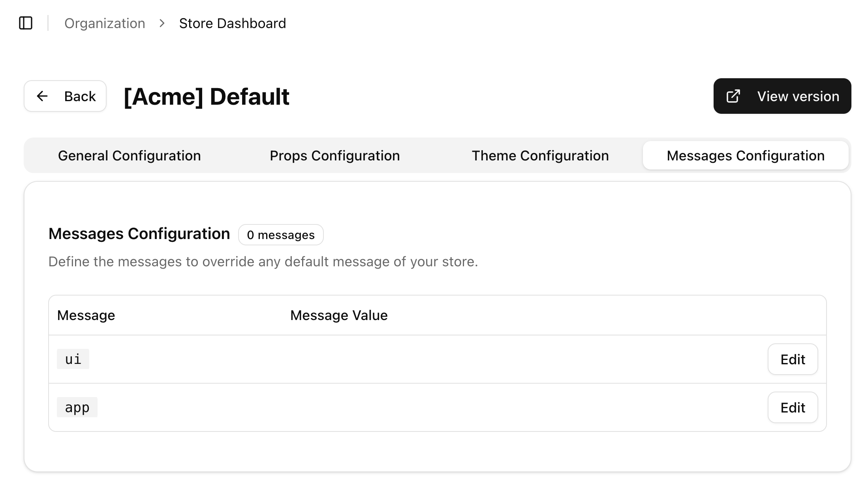Click the 0 messages badge
Image resolution: width=868 pixels, height=501 pixels.
click(281, 235)
